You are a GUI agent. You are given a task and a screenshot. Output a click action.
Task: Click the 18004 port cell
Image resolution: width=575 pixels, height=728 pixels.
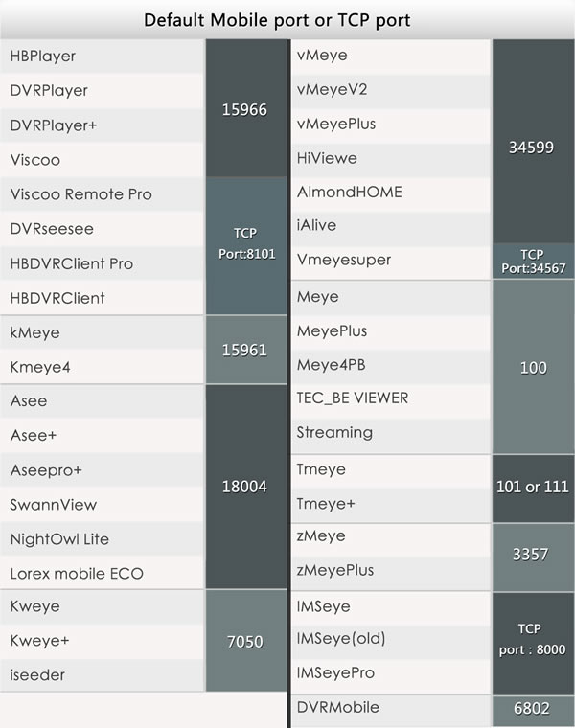click(244, 487)
